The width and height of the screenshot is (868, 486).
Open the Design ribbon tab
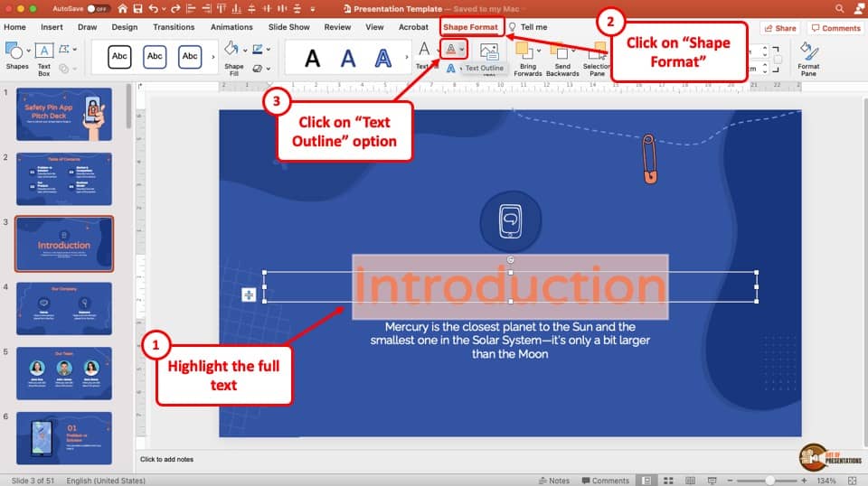tap(125, 26)
